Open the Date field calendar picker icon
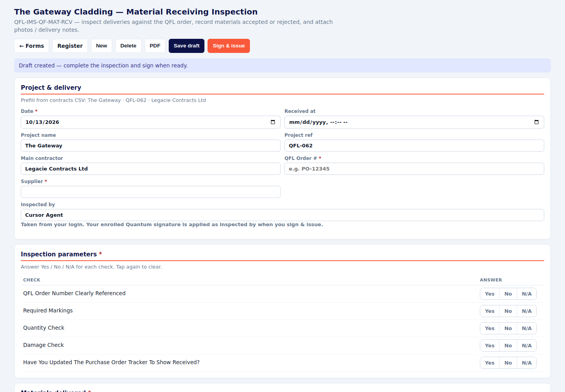The image size is (565, 392). point(273,122)
